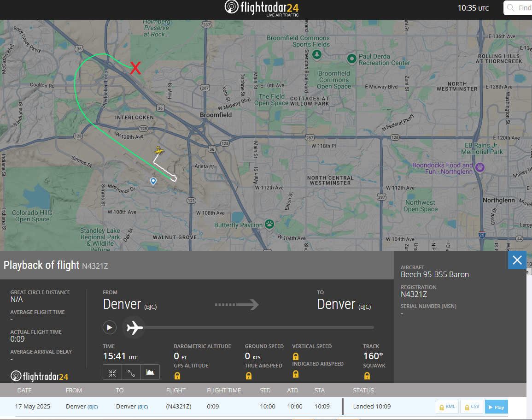Click the FROM Denver (BJC) airport heading

click(130, 304)
